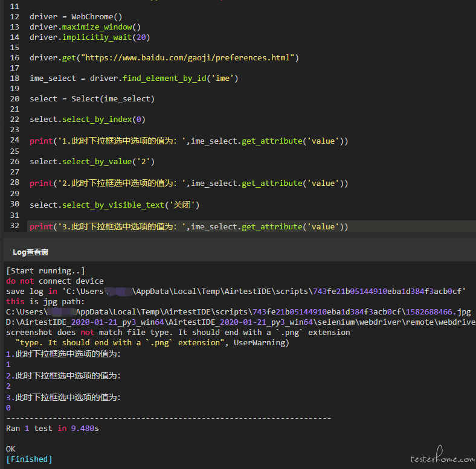The width and height of the screenshot is (476, 469).
Task: Click the "select.select_by_value('2')" line
Action: [92, 161]
